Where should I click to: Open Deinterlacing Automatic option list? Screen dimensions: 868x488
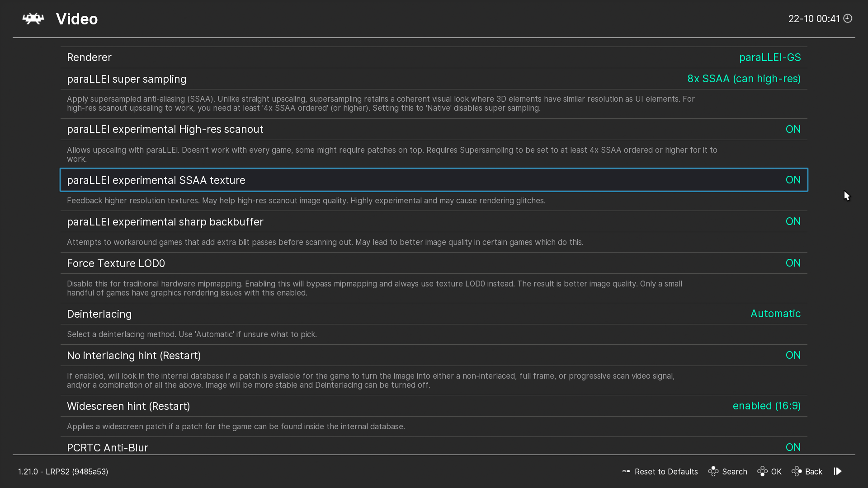coord(775,314)
